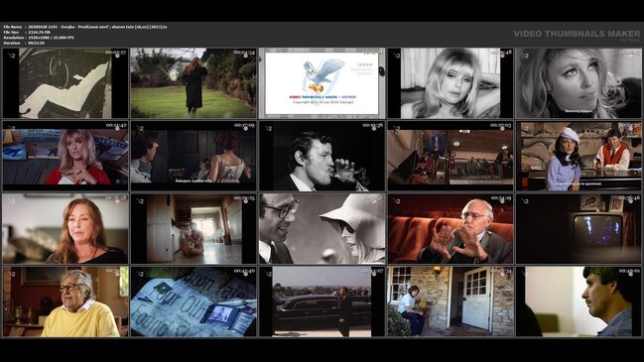This screenshot has height=362, width=644.
Task: Click the black-and-white car interior sketch thumbnail
Action: (65, 83)
